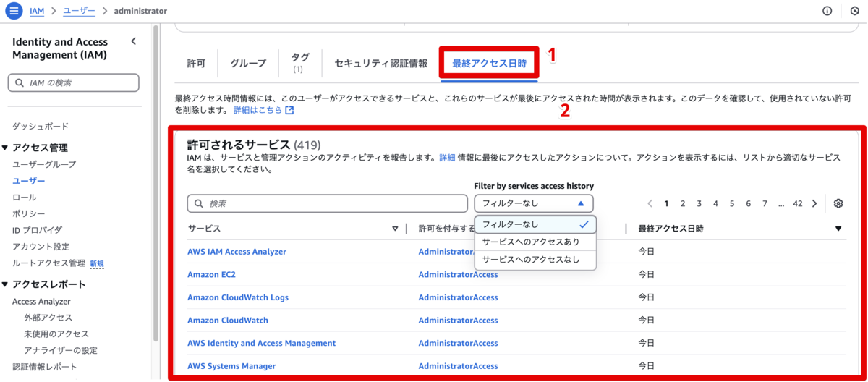
Task: Jump to last page 42
Action: click(798, 204)
